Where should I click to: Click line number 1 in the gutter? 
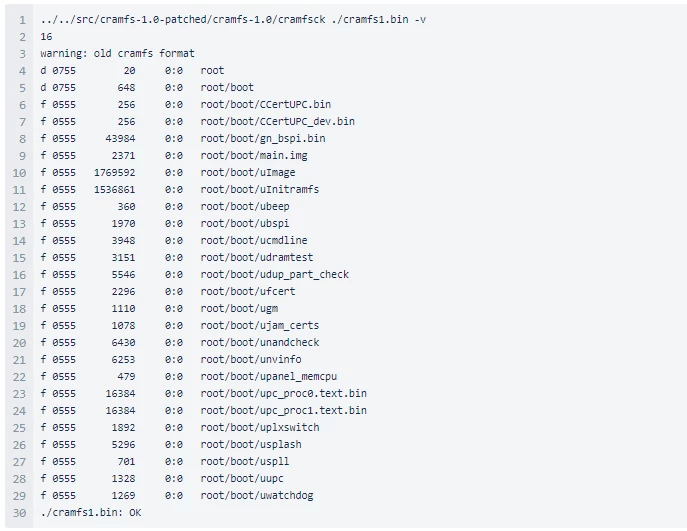20,19
